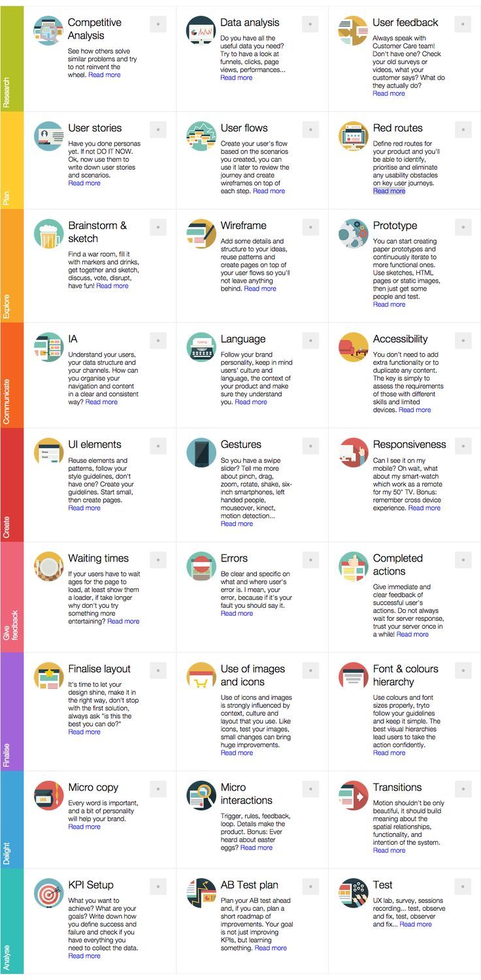The height and width of the screenshot is (980, 481).
Task: Click the images and icons cart icon
Action: coord(201,677)
